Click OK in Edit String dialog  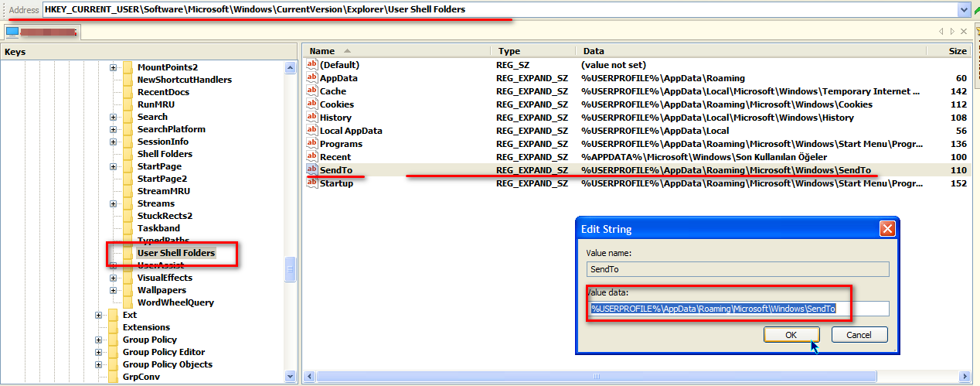[791, 335]
